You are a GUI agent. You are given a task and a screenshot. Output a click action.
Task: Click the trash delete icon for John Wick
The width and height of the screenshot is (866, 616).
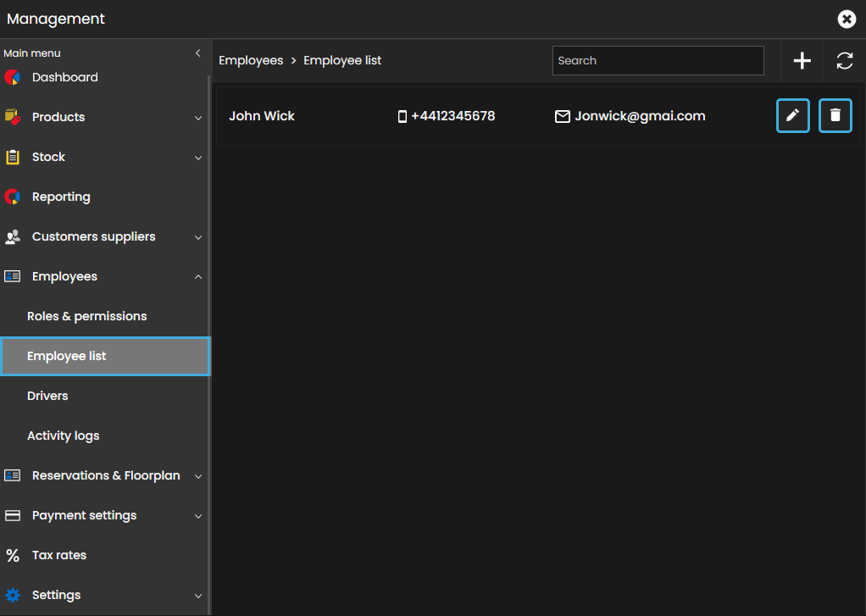pyautogui.click(x=835, y=115)
